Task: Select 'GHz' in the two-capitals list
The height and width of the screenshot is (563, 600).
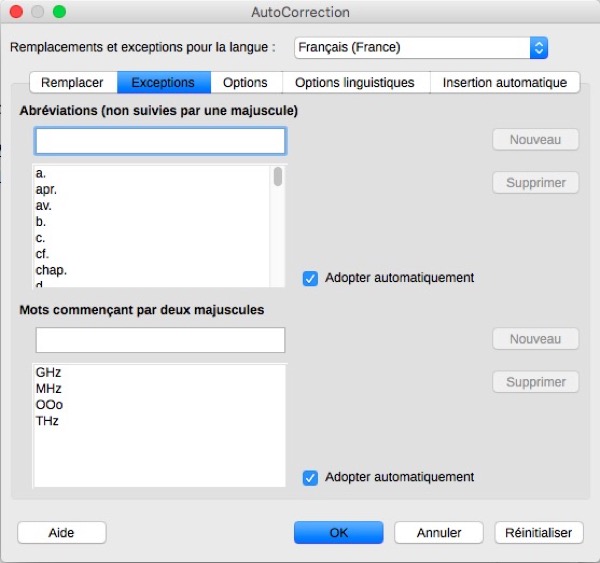Action: click(x=48, y=372)
